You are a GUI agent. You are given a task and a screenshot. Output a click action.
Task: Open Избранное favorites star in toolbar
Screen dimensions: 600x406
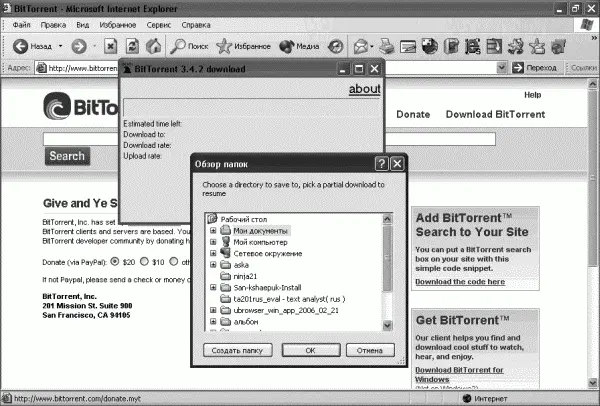pos(224,46)
